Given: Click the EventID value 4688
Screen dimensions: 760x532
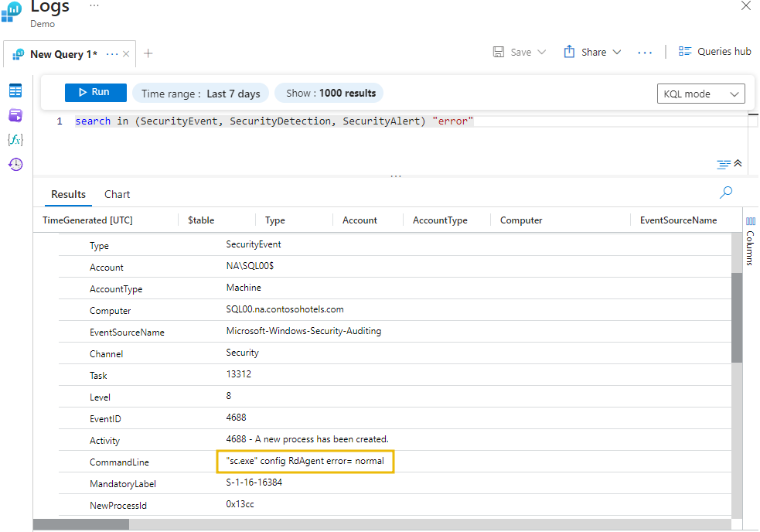Looking at the screenshot, I should click(x=236, y=418).
